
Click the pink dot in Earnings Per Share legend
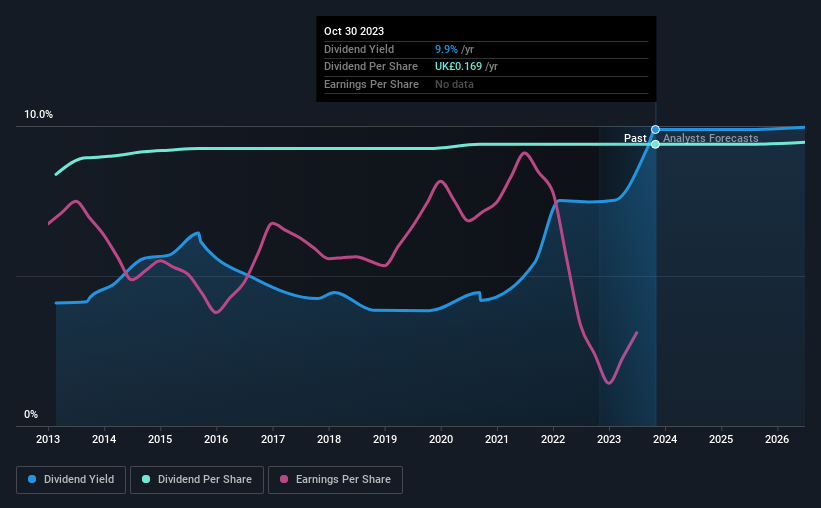284,479
